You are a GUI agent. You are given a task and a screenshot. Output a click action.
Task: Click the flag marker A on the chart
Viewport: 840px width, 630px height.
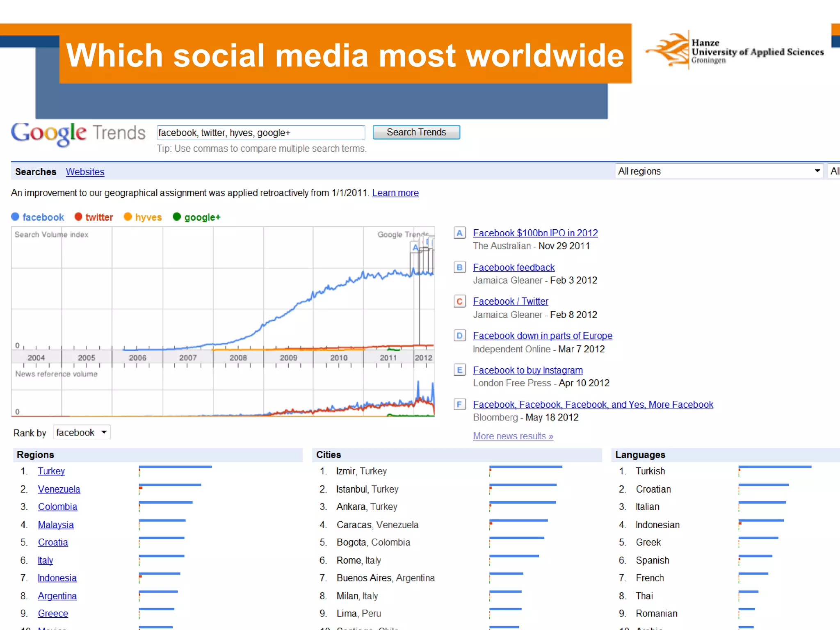coord(415,247)
